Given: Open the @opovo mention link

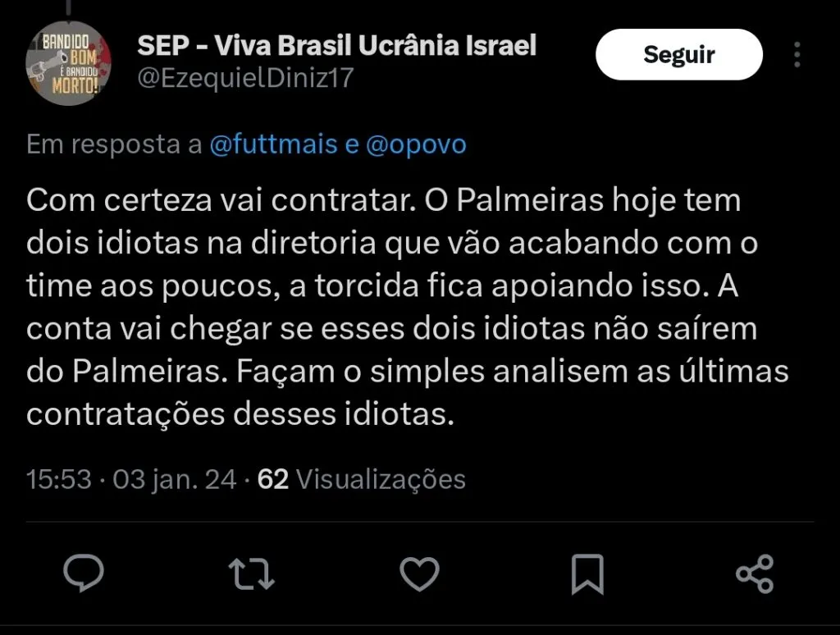Looking at the screenshot, I should [x=415, y=144].
